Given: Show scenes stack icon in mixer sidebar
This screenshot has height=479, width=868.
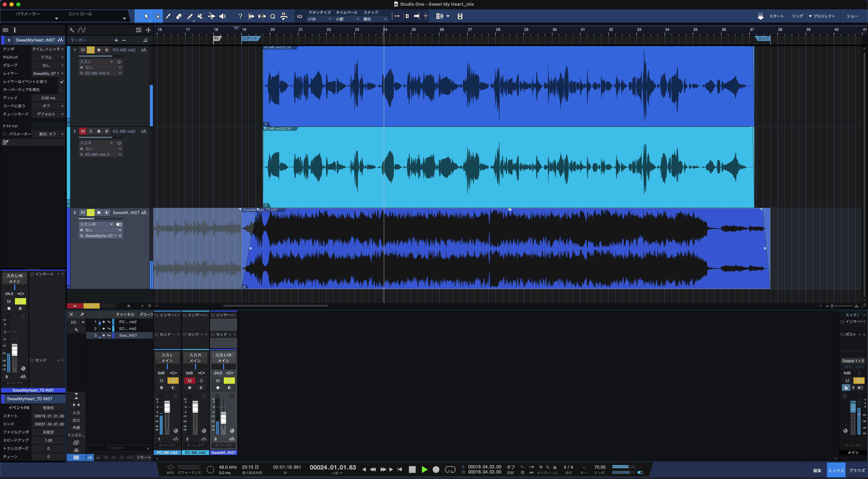Looking at the screenshot, I should [x=76, y=443].
